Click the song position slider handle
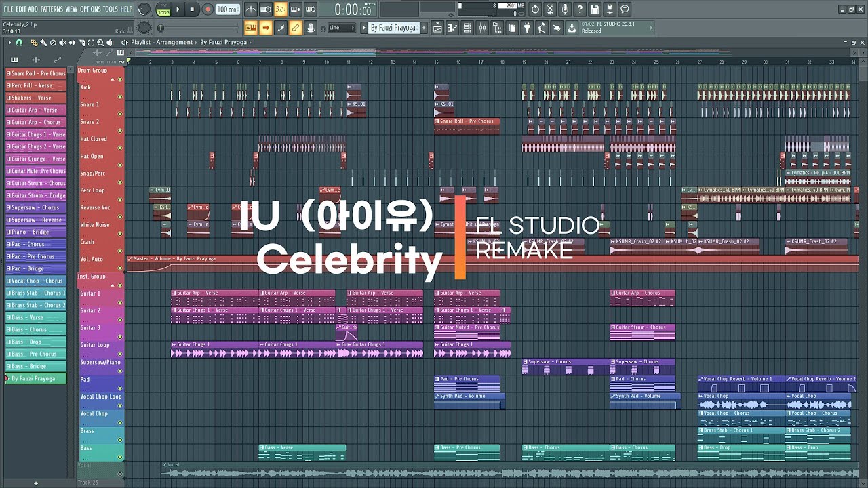Screen dimensions: 868x488 [160, 28]
